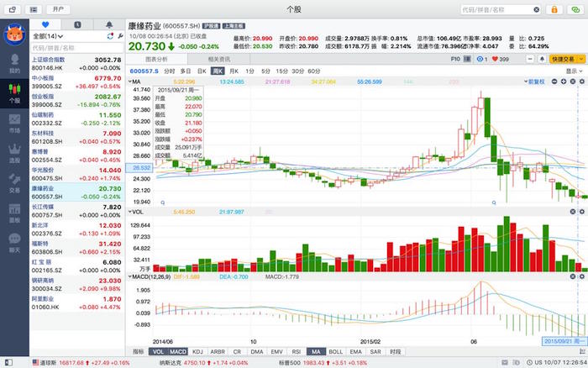Screen dimensions: 588x368
Task: Open the 我的 profile section in the sidebar
Action: 14,63
